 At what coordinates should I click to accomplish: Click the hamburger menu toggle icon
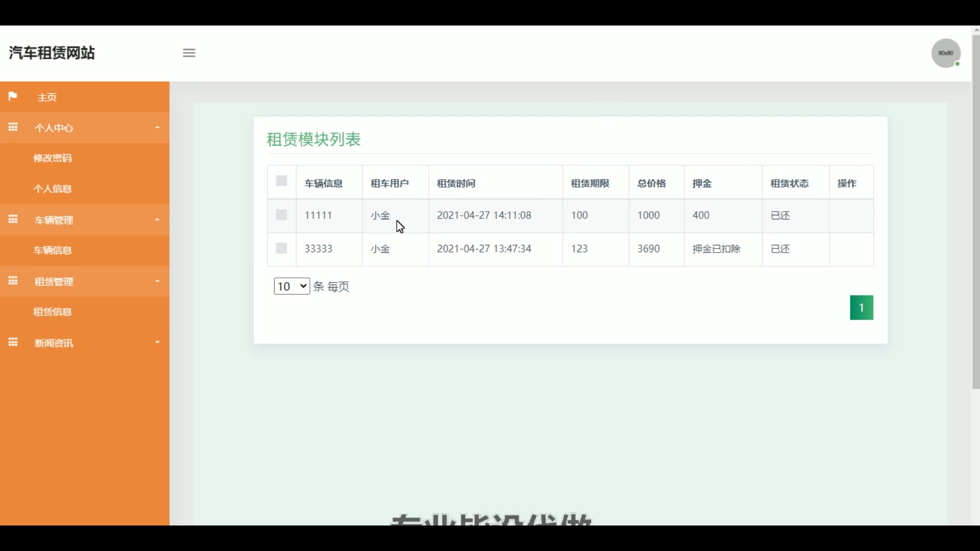pos(189,53)
